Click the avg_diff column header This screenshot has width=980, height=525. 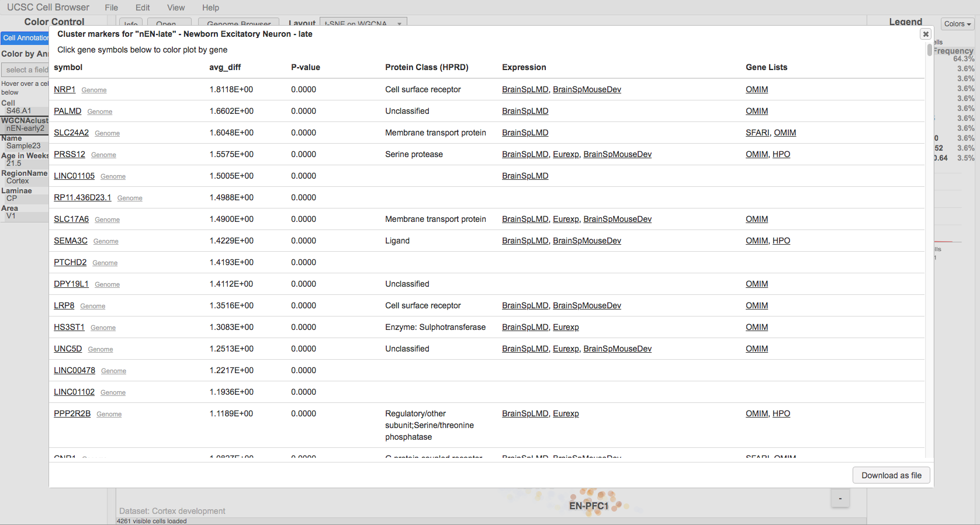point(225,67)
